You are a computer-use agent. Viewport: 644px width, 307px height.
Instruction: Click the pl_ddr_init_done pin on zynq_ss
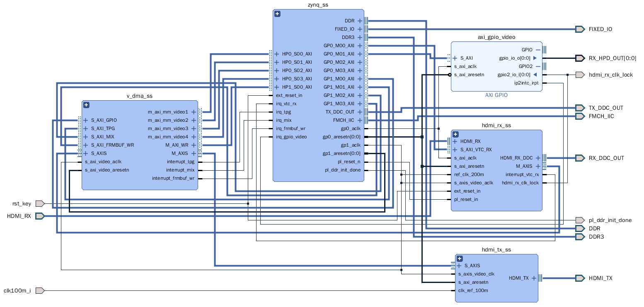pos(343,170)
